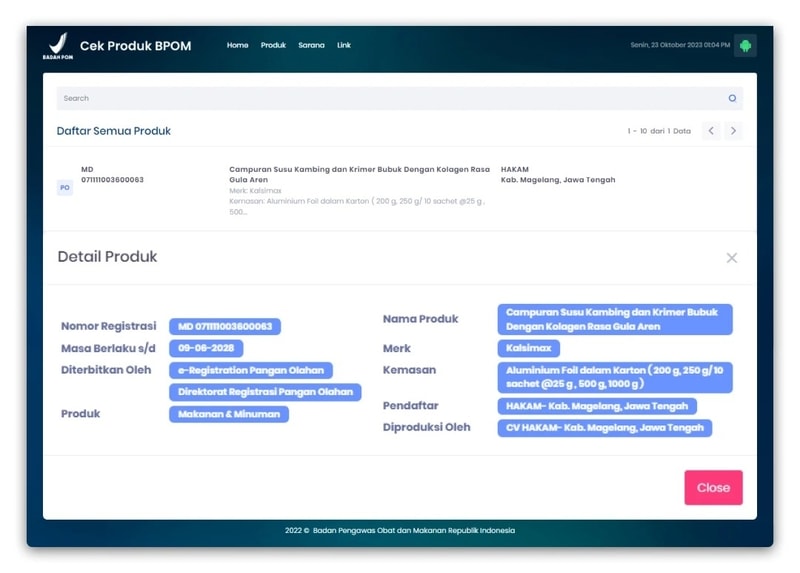Click the Pendaftar label

411,406
